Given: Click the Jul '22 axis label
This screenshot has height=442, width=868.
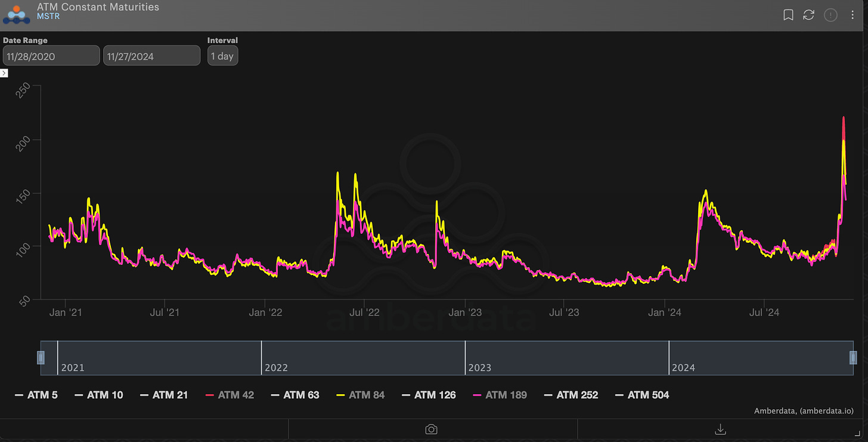Looking at the screenshot, I should click(x=364, y=312).
